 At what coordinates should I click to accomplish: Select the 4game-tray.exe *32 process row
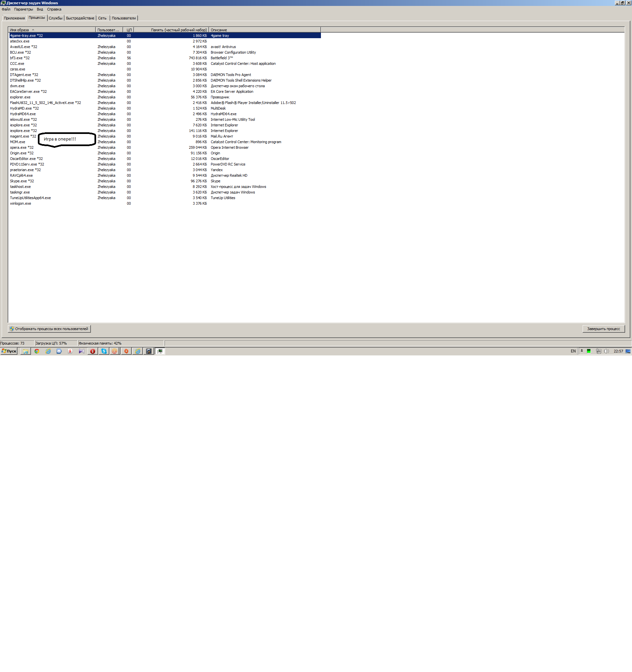click(x=165, y=36)
